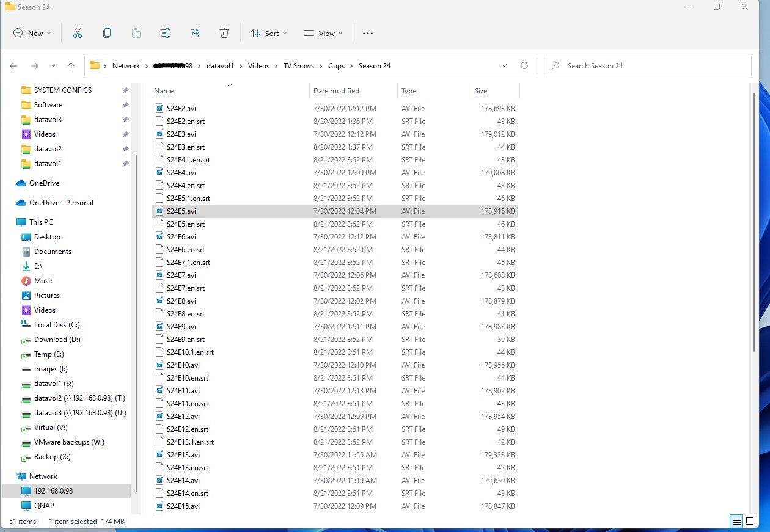
Task: Sort files by the Date modified column
Action: [x=336, y=91]
